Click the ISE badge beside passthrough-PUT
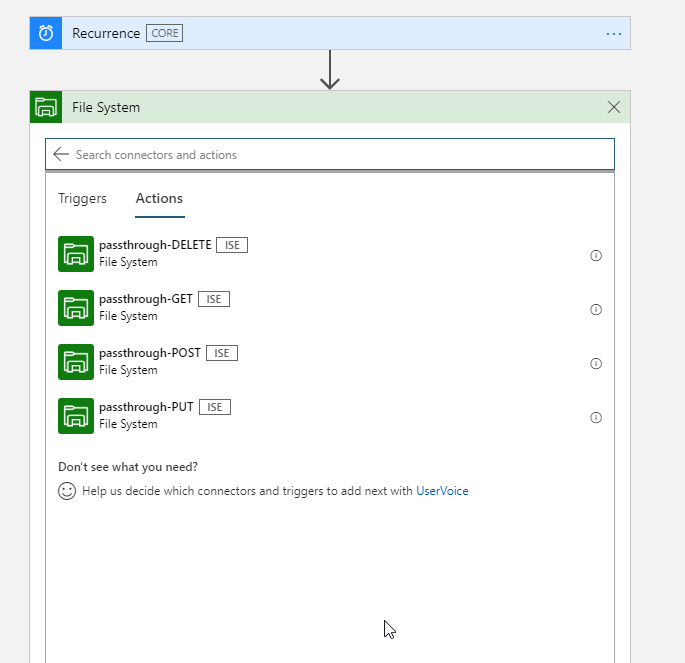 click(x=214, y=407)
